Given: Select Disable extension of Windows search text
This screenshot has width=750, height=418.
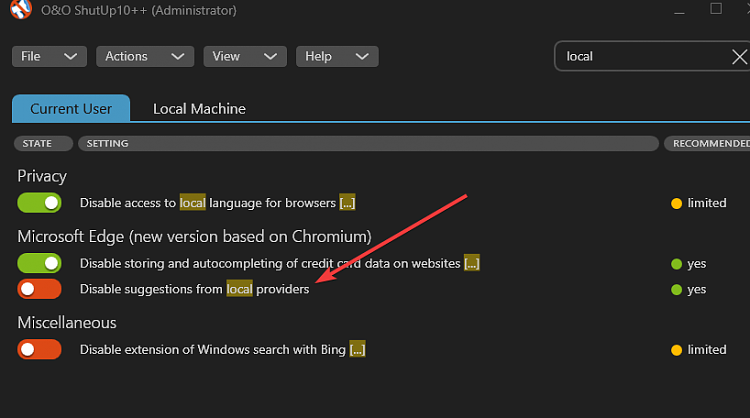Looking at the screenshot, I should (x=212, y=350).
